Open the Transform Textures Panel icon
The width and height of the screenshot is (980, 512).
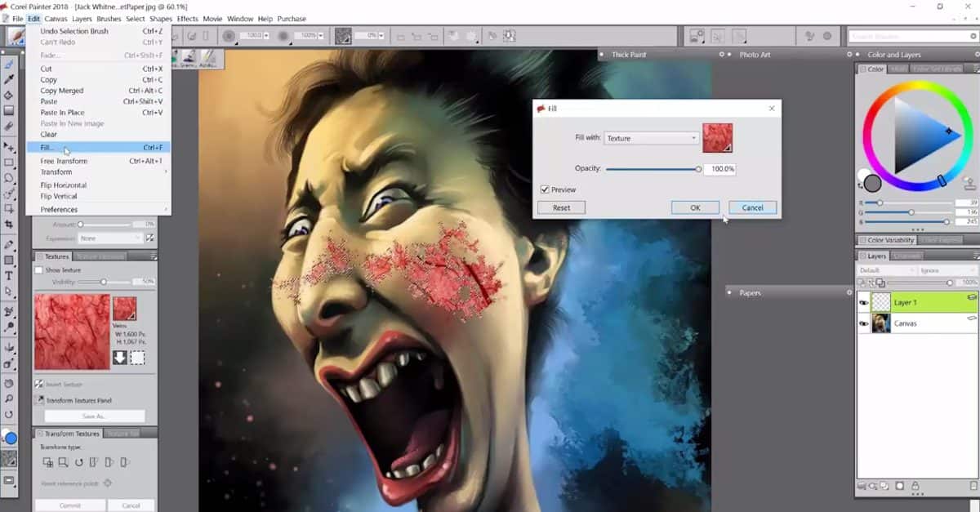pos(40,399)
